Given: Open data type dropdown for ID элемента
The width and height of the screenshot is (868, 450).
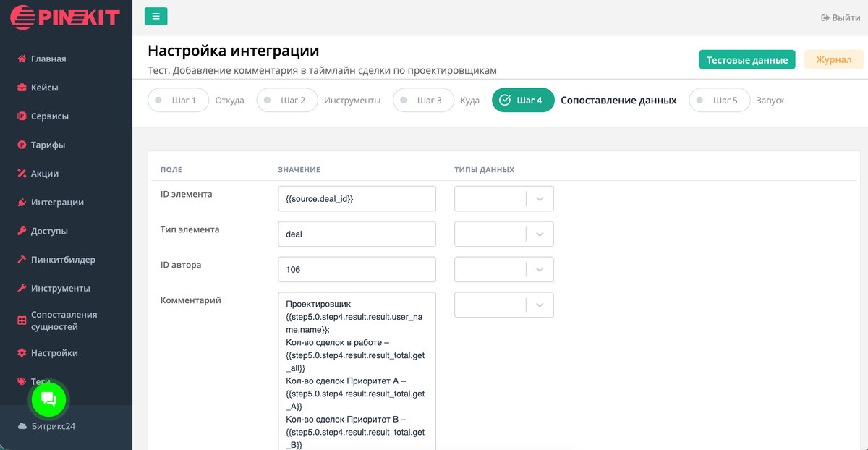Looking at the screenshot, I should click(x=504, y=198).
